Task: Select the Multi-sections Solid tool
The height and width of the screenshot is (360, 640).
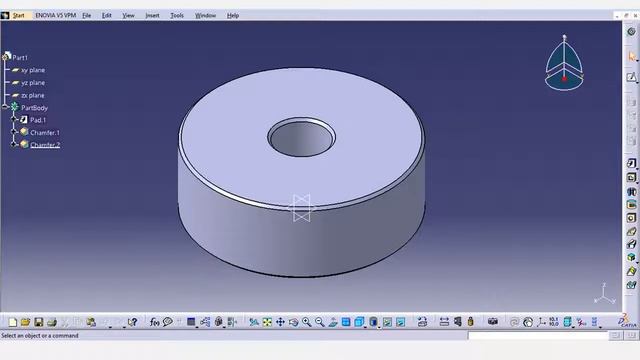Action: 631,271
